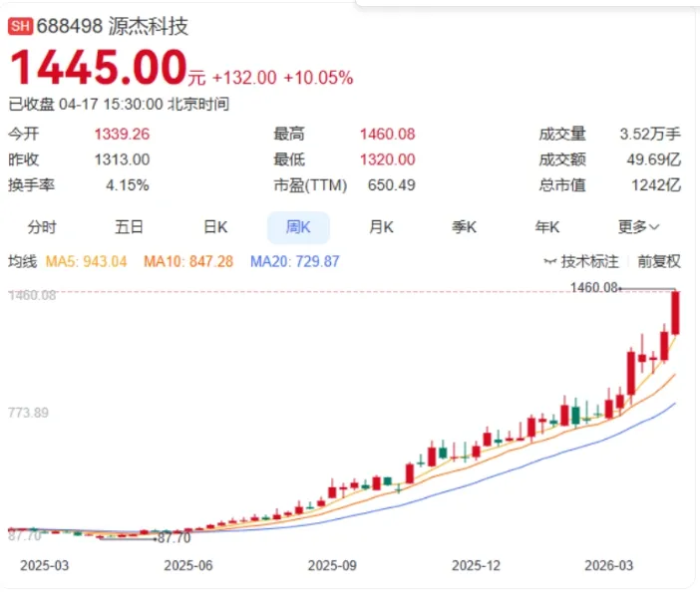Viewport: 700px width, 613px height.
Task: Click the 成交额 value 49.69亿
Action: pyautogui.click(x=653, y=159)
